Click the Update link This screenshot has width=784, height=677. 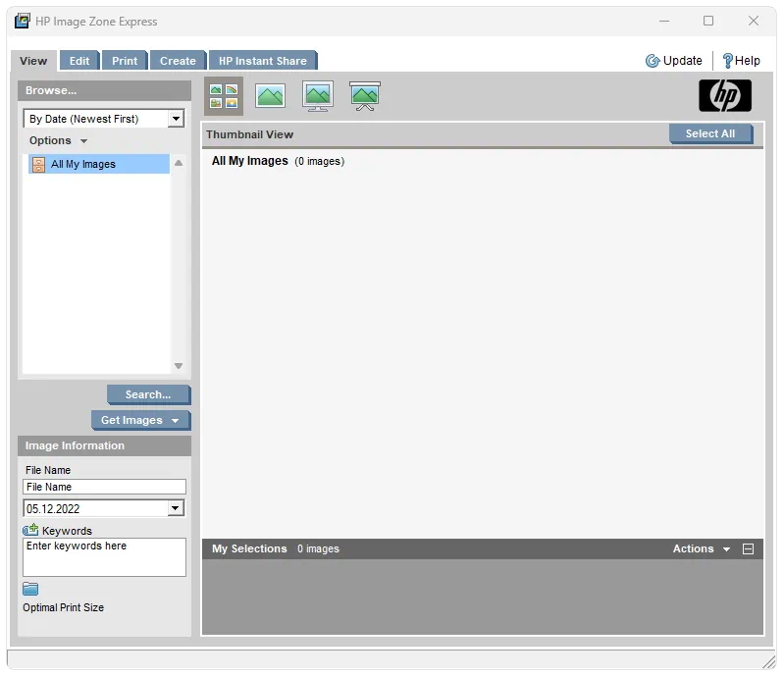click(x=683, y=61)
